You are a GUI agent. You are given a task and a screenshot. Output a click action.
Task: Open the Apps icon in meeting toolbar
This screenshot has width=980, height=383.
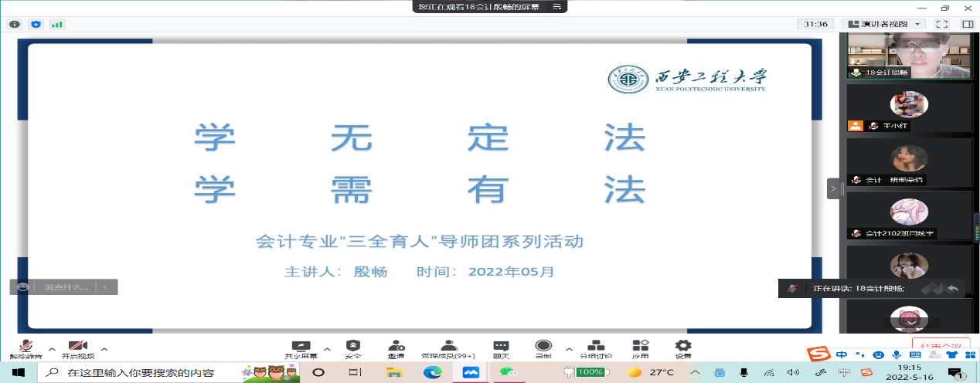[x=640, y=347]
